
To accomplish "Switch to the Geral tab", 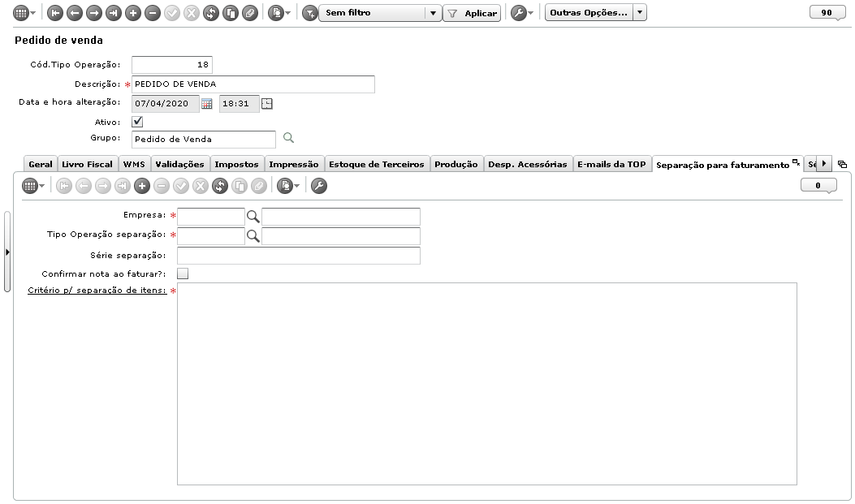I will [x=41, y=164].
